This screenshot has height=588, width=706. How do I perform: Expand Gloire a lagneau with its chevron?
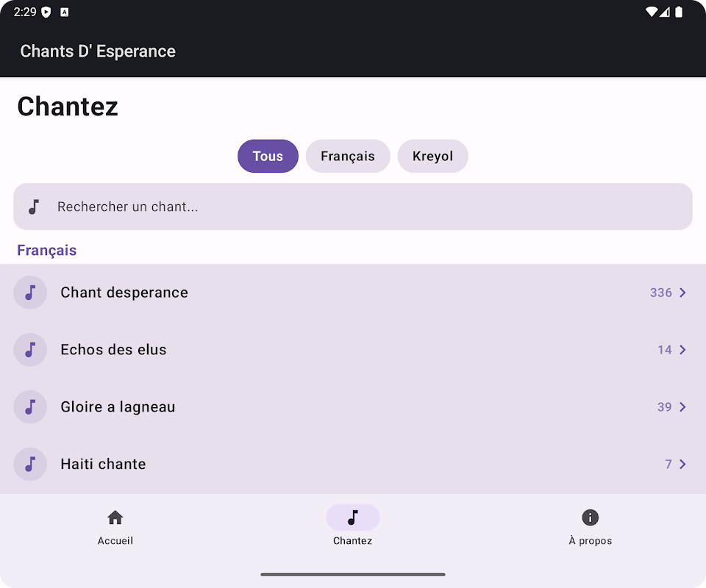(682, 407)
